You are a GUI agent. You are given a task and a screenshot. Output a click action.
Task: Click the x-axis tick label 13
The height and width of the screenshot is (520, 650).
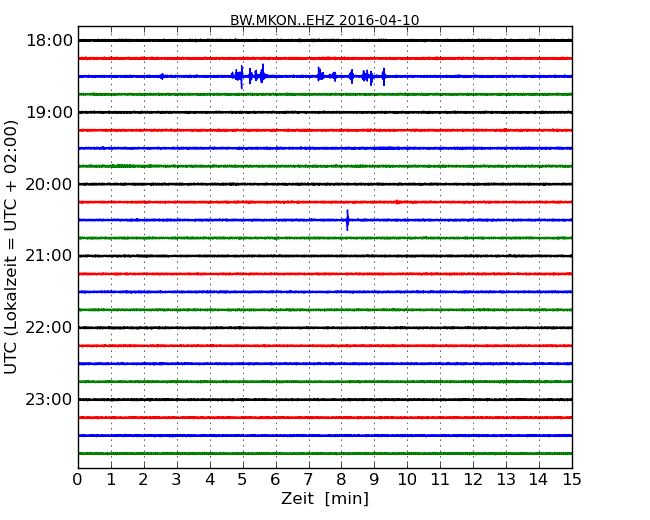[x=506, y=480]
